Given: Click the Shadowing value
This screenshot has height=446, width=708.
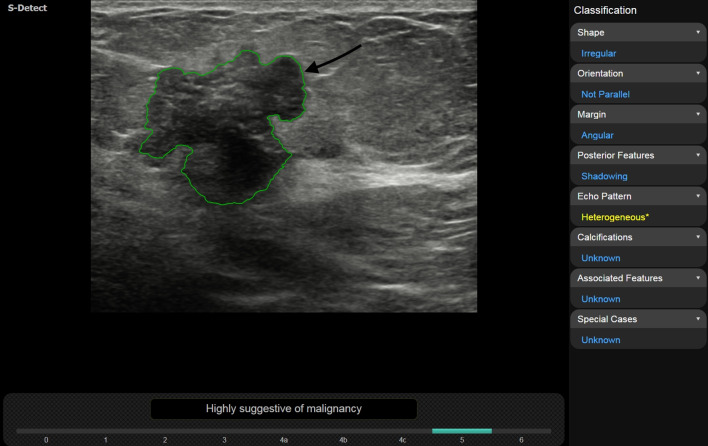Looking at the screenshot, I should 604,176.
